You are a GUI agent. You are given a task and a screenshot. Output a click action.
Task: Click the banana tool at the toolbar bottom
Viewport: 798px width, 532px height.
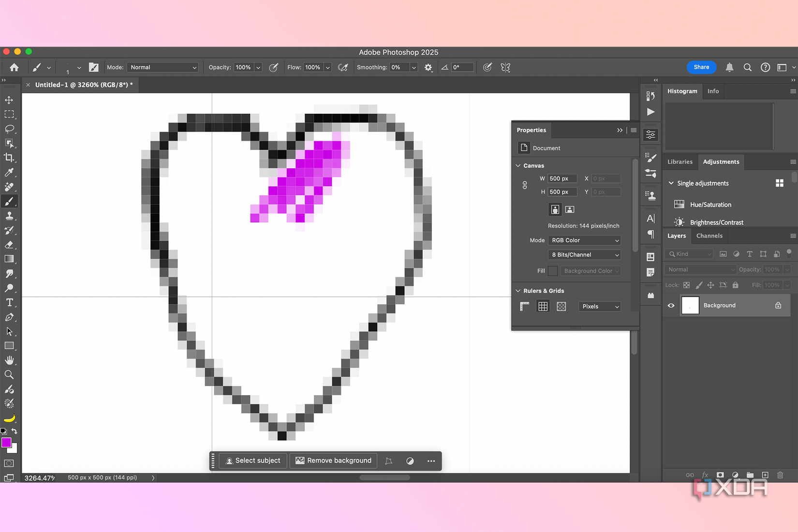pos(10,418)
